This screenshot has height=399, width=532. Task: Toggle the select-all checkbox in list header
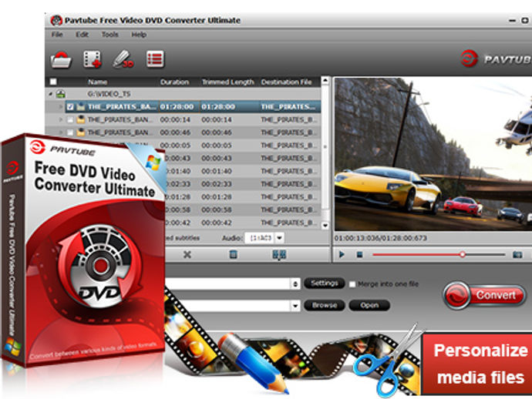coord(53,82)
